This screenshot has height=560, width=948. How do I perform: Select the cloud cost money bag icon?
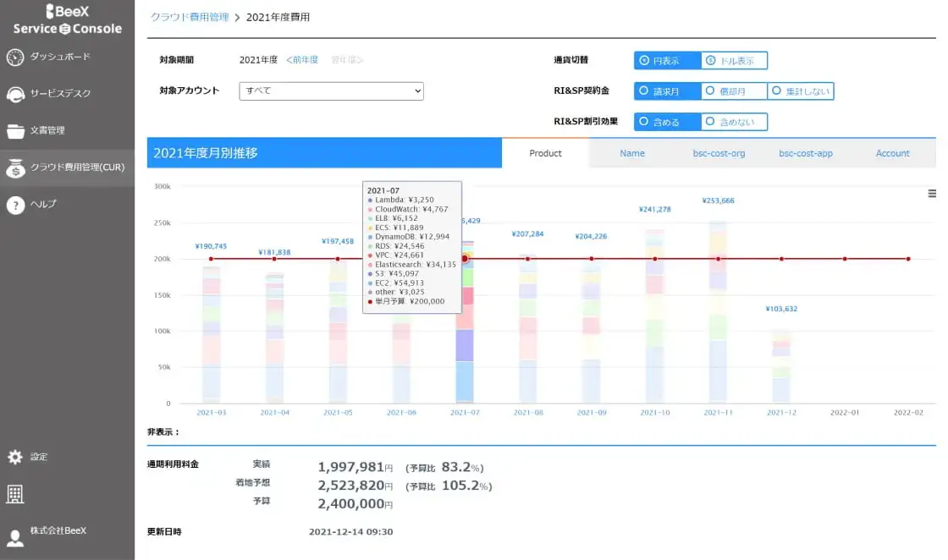(15, 168)
